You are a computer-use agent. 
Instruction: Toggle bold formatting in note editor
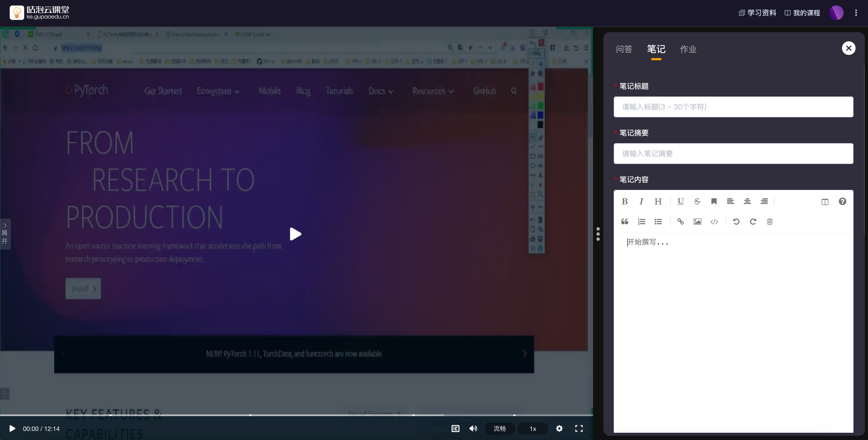(x=624, y=202)
